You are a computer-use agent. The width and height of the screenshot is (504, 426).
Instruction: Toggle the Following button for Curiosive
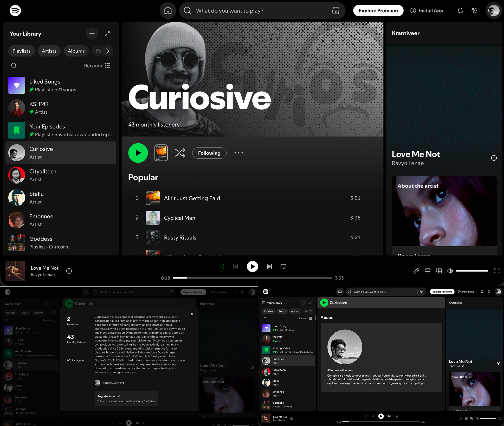209,153
